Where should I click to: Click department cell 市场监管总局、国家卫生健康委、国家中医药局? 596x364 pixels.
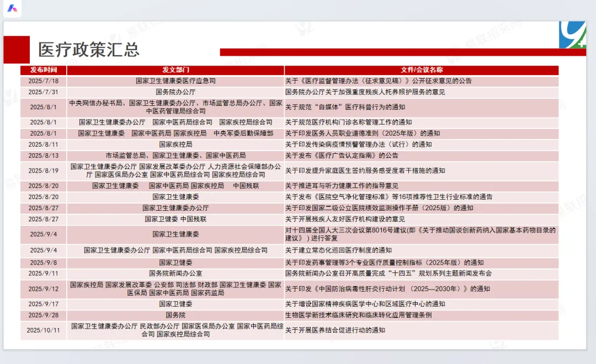point(175,156)
